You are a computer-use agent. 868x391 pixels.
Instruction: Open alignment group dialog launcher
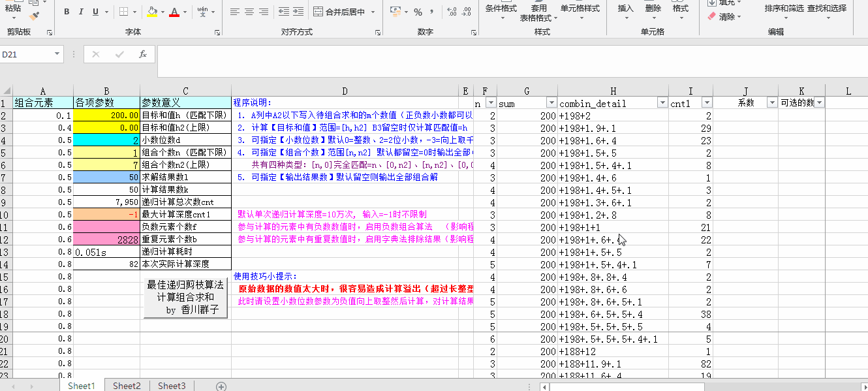(x=379, y=32)
